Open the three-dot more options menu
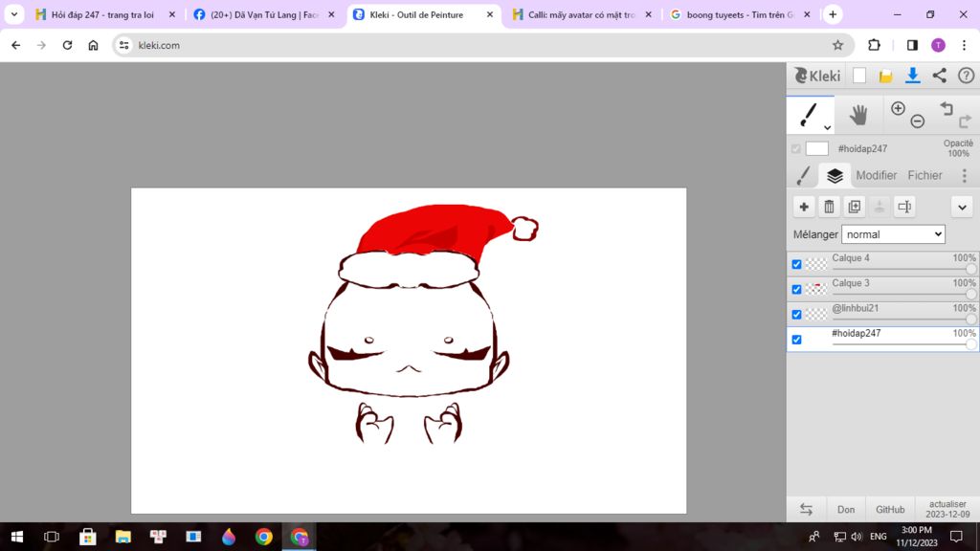 coord(965,176)
